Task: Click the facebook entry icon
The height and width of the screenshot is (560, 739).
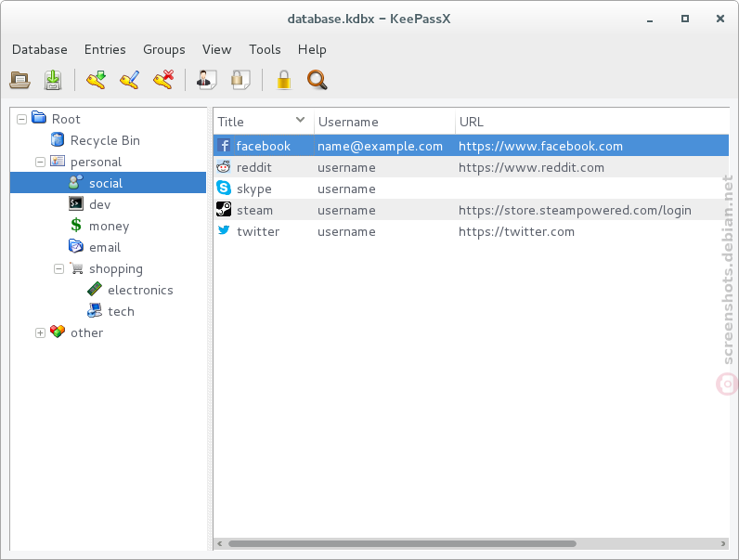Action: (x=224, y=146)
